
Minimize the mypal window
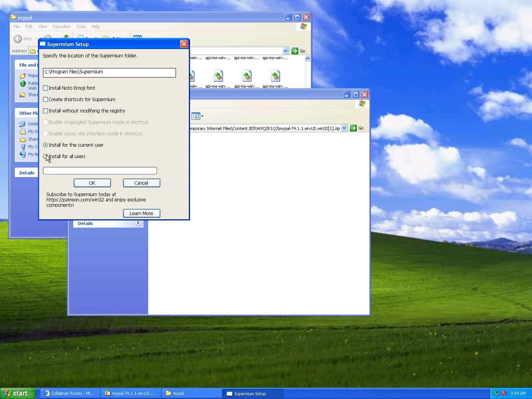pyautogui.click(x=288, y=17)
